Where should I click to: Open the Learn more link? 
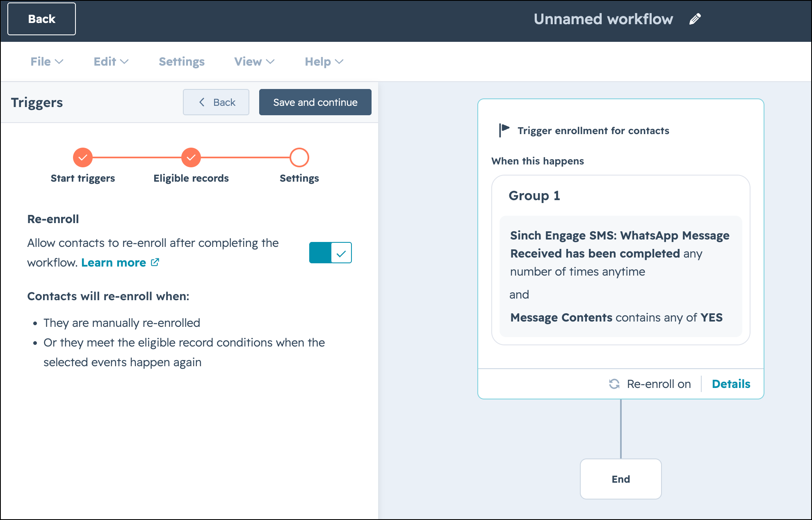[x=114, y=262]
